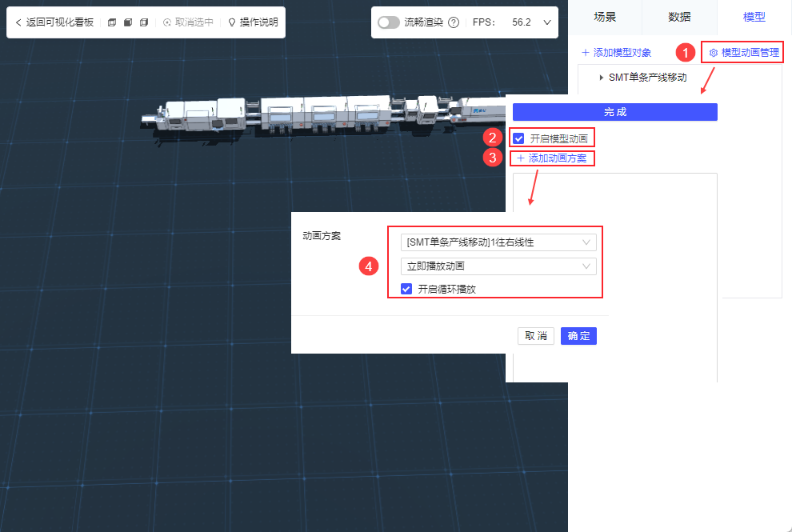Click 添加动画方案 link
The height and width of the screenshot is (532, 792).
tap(551, 158)
